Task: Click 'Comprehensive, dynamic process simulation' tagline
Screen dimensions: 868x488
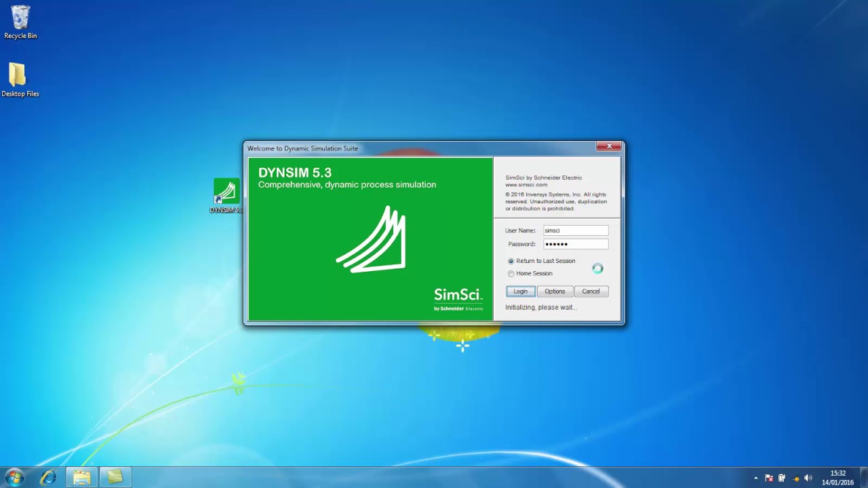Action: 347,184
